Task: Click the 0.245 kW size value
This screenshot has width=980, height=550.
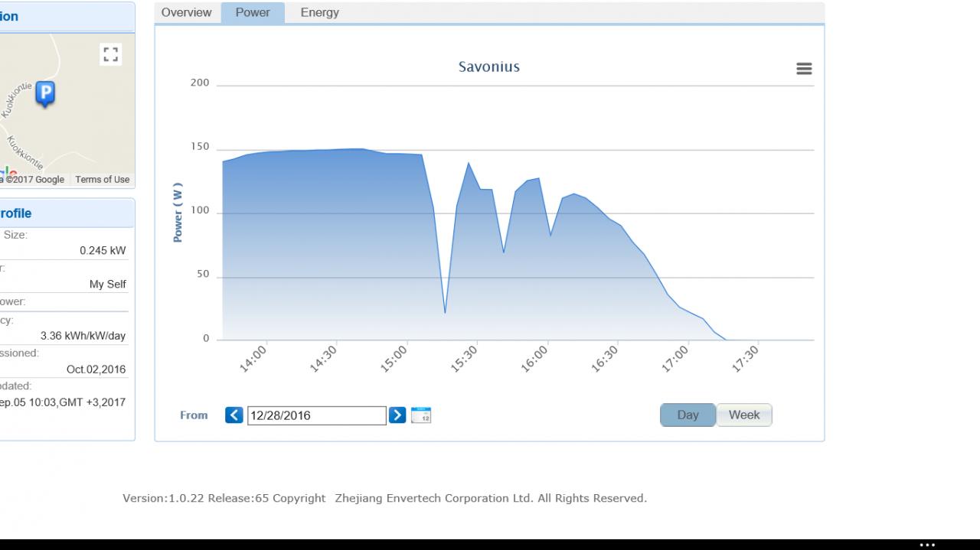Action: (x=103, y=251)
